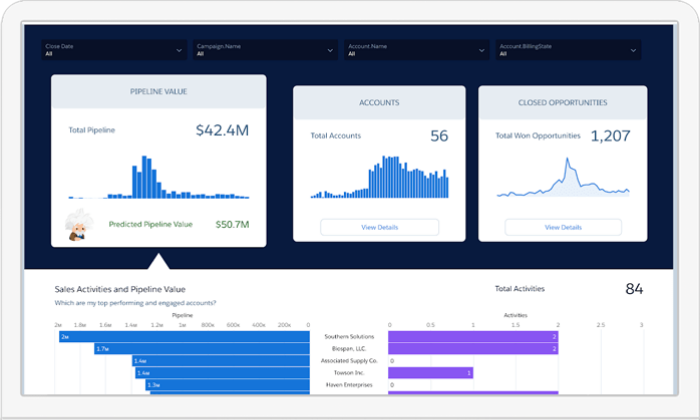Click the Total Accounts histogram chart
The height and width of the screenshot is (420, 700).
click(x=379, y=178)
